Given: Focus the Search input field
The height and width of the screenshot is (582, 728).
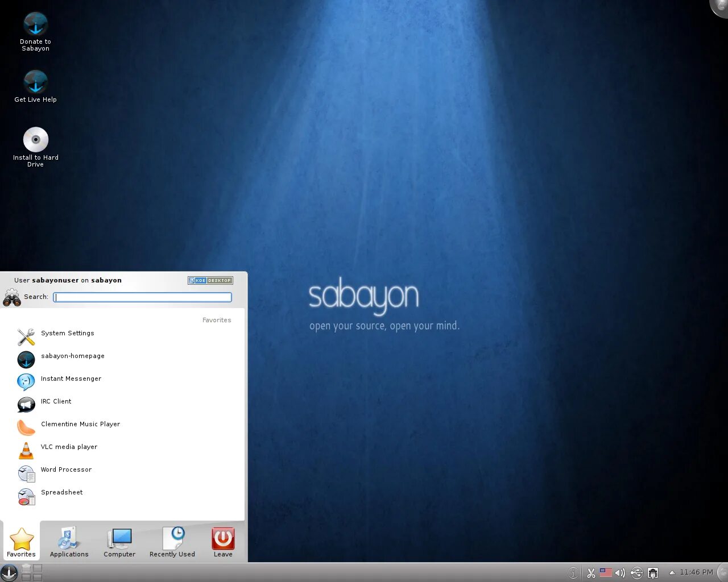Looking at the screenshot, I should click(x=142, y=297).
